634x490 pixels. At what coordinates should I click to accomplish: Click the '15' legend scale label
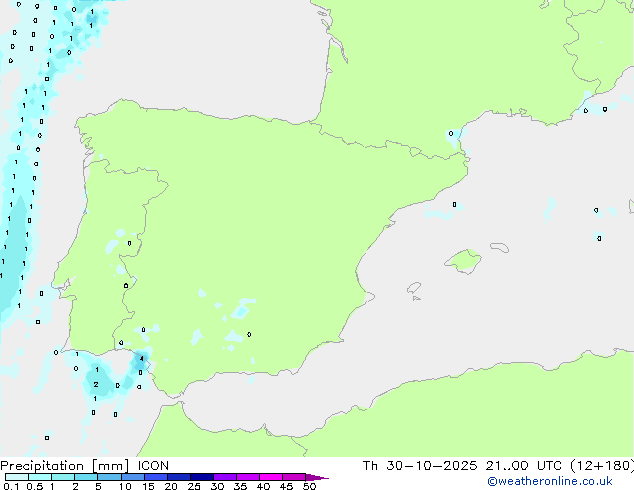pyautogui.click(x=148, y=486)
